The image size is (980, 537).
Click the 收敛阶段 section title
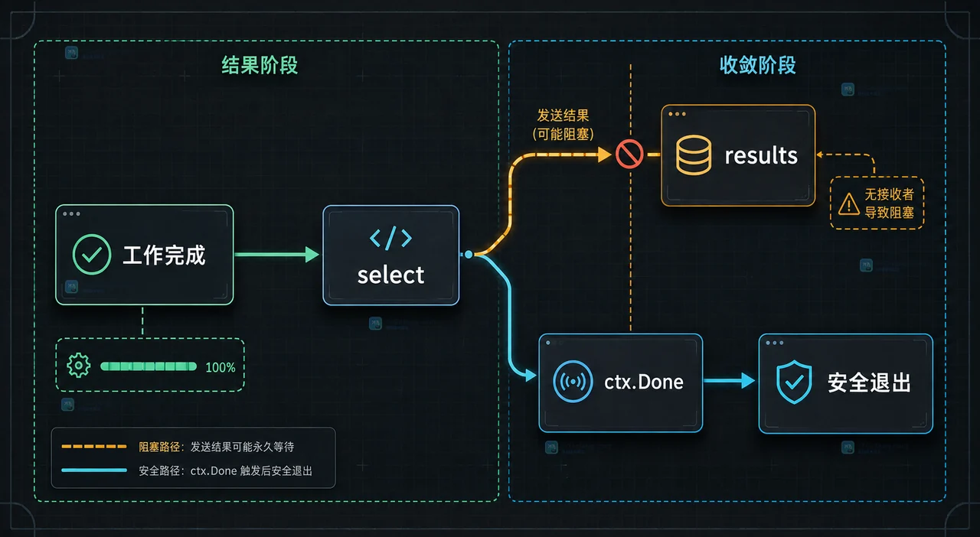tap(758, 65)
